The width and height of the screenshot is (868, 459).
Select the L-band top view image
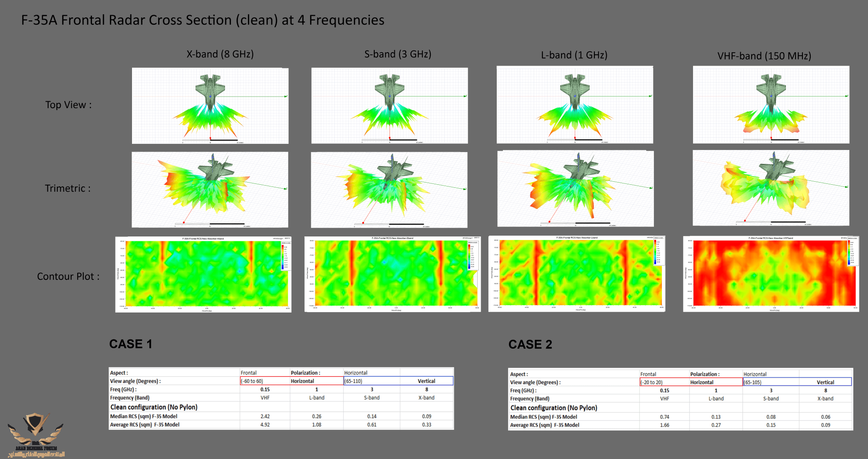[575, 105]
